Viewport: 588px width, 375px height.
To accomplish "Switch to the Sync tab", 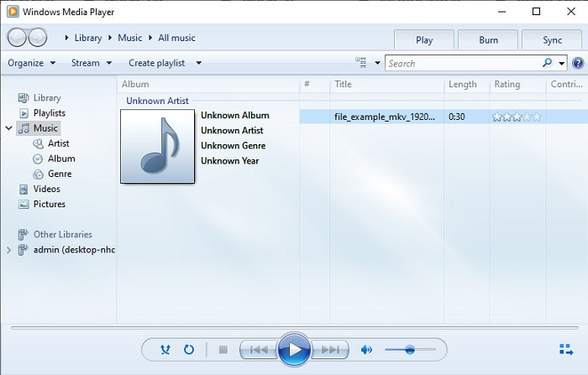I will [x=552, y=39].
